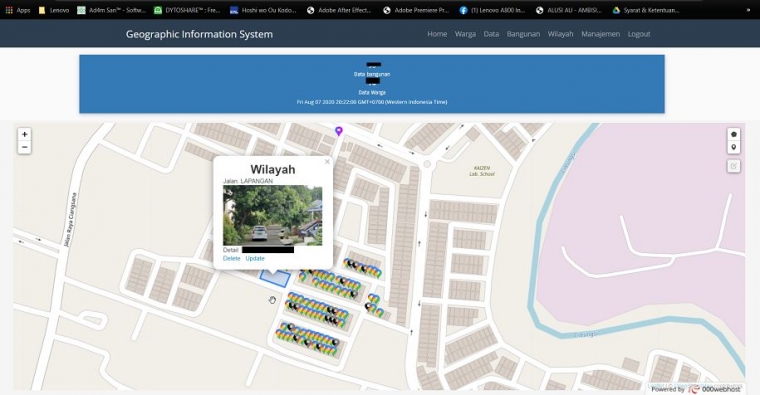Screen dimensions: 760x395
Task: Click the purple location pin on map
Action: click(339, 131)
